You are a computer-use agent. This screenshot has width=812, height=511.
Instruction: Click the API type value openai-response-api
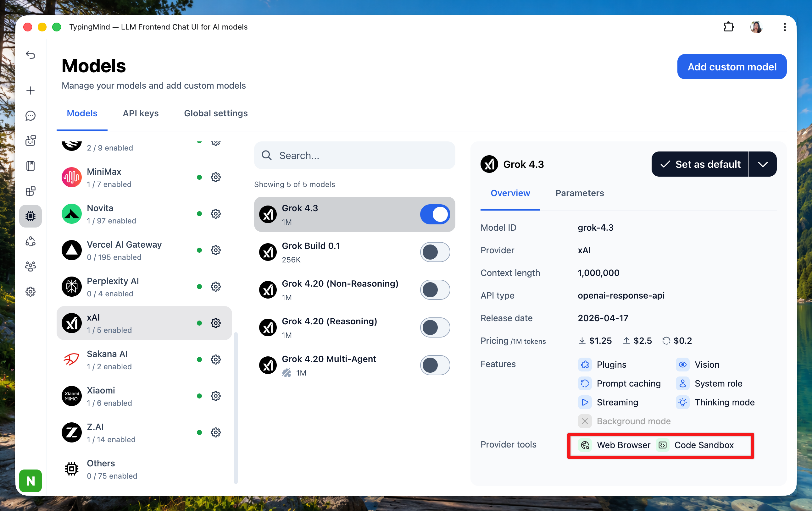click(x=621, y=296)
